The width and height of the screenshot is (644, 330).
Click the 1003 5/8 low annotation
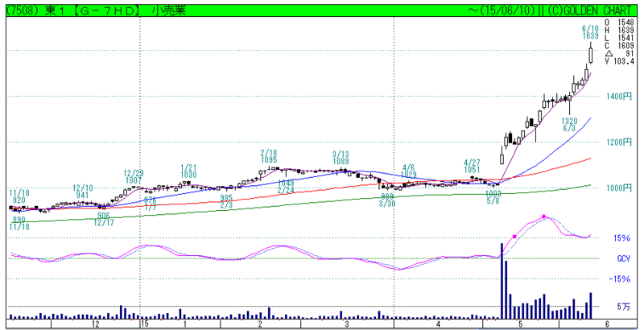tap(493, 197)
